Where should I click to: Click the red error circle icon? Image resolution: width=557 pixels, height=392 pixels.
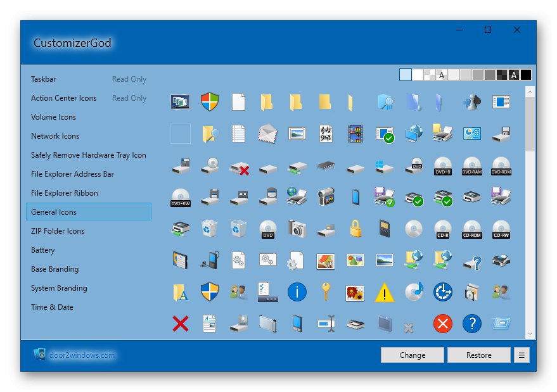(442, 324)
